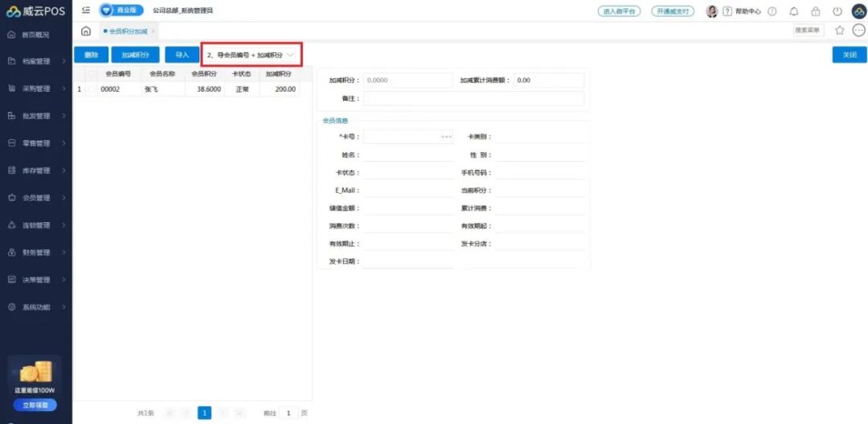Screen dimensions: 868x424
Task: Click the lock screen icon
Action: tap(816, 11)
